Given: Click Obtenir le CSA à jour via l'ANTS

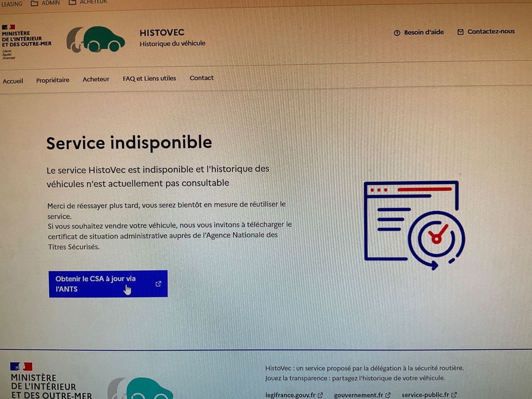Looking at the screenshot, I should [108, 284].
